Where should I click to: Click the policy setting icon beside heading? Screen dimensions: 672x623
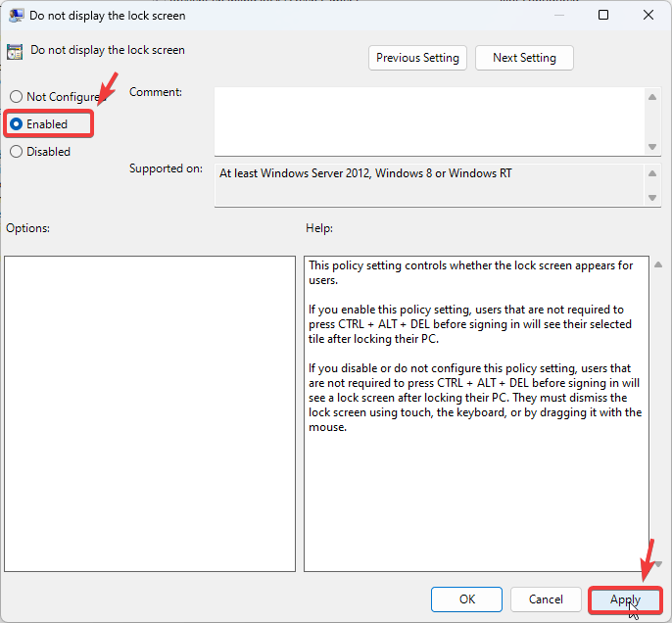coord(15,52)
